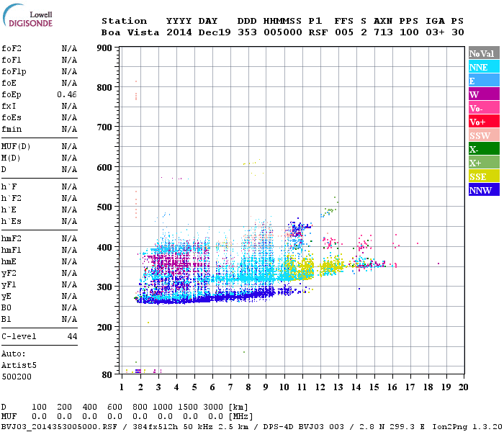Click the fxI parameter label

pyautogui.click(x=9, y=106)
